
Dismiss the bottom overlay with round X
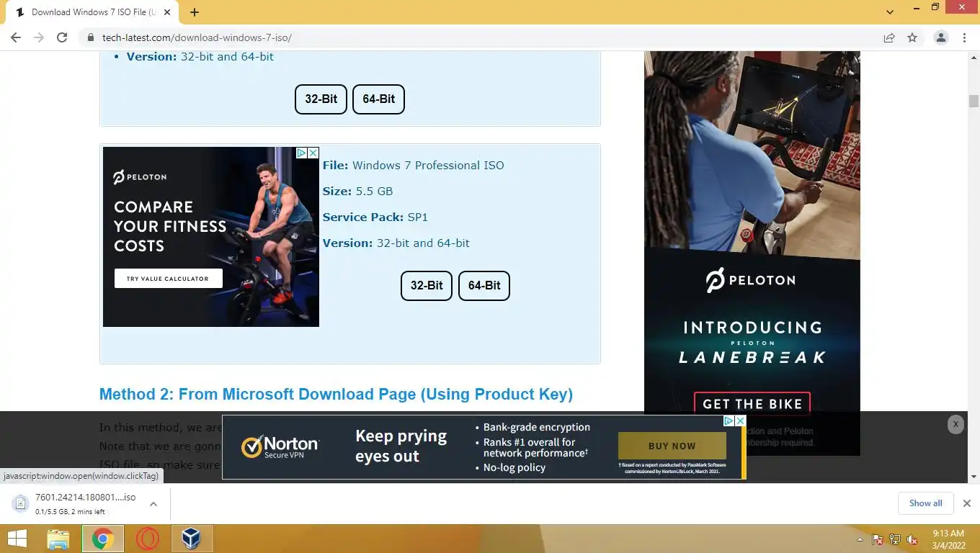955,424
